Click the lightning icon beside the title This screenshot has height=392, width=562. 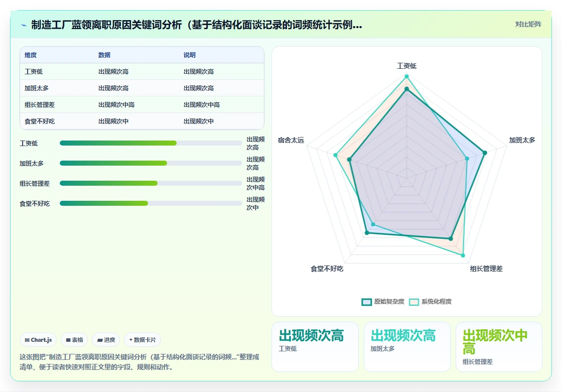(x=24, y=25)
